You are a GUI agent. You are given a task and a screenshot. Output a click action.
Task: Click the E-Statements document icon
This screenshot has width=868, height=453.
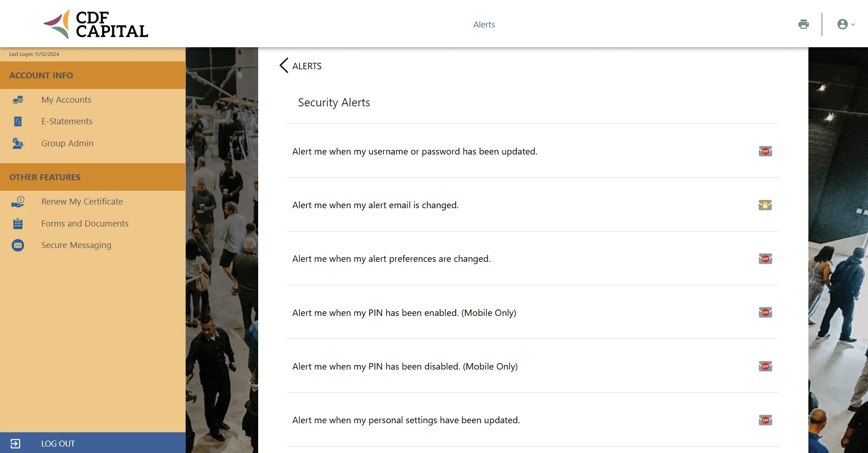click(x=18, y=122)
